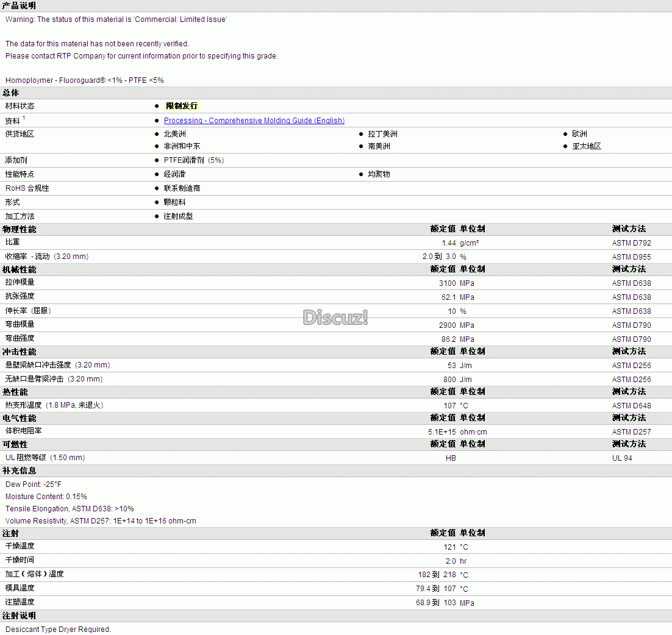Click the 注射成型 processing method entry
The height and width of the screenshot is (635, 672).
click(x=178, y=216)
